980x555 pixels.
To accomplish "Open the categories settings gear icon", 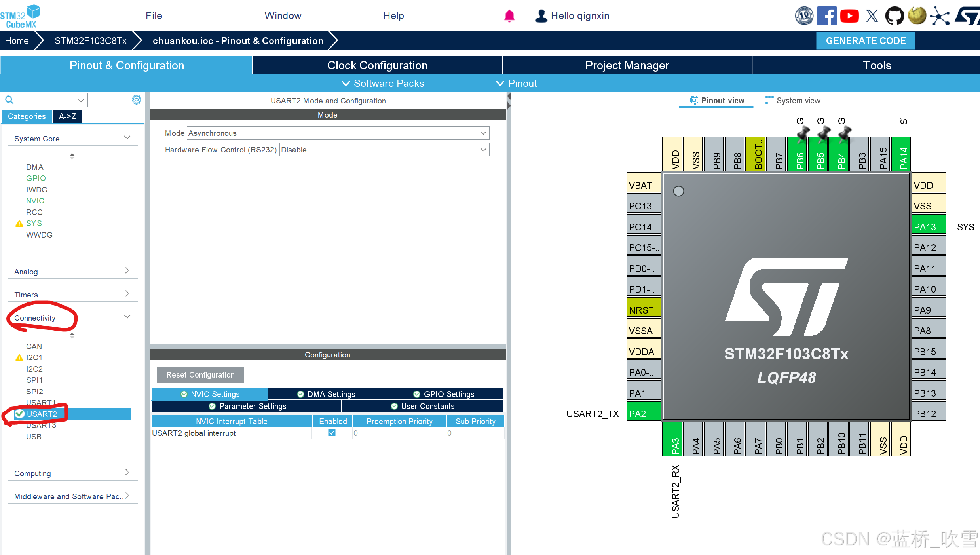I will [x=136, y=99].
